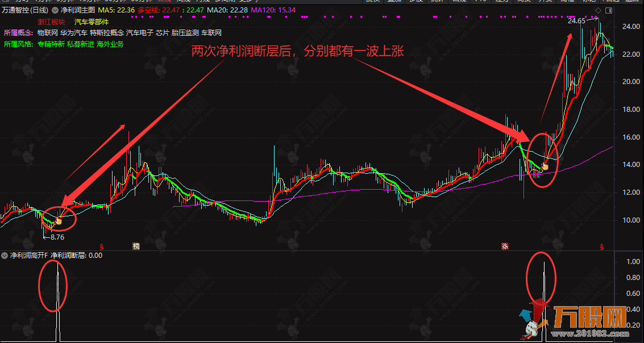This screenshot has height=343, width=644.
Task: Open the 物联网 concept tag
Action: (48, 32)
